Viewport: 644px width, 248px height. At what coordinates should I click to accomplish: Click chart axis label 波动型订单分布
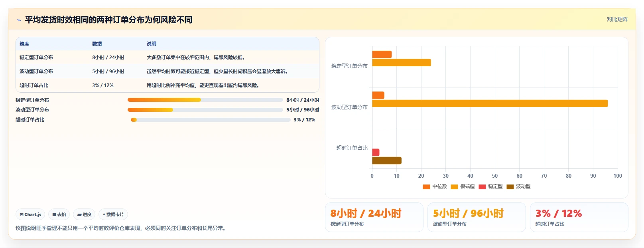[349, 107]
